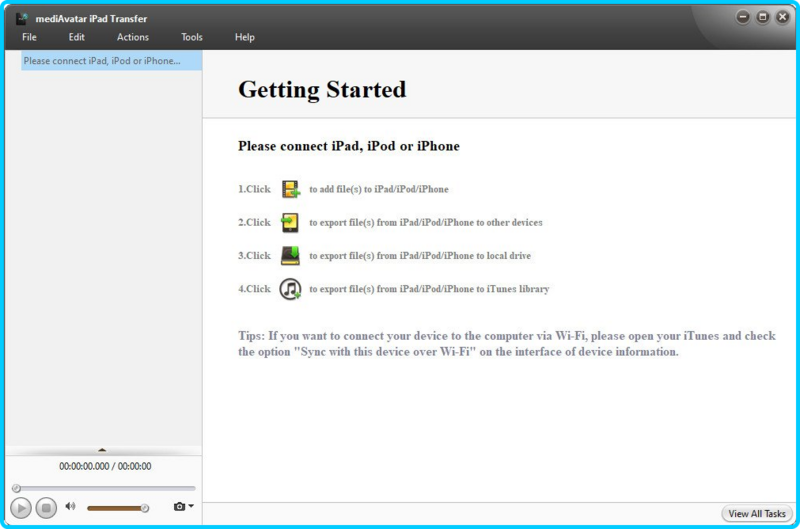Mute audio with the speaker icon

(x=70, y=506)
